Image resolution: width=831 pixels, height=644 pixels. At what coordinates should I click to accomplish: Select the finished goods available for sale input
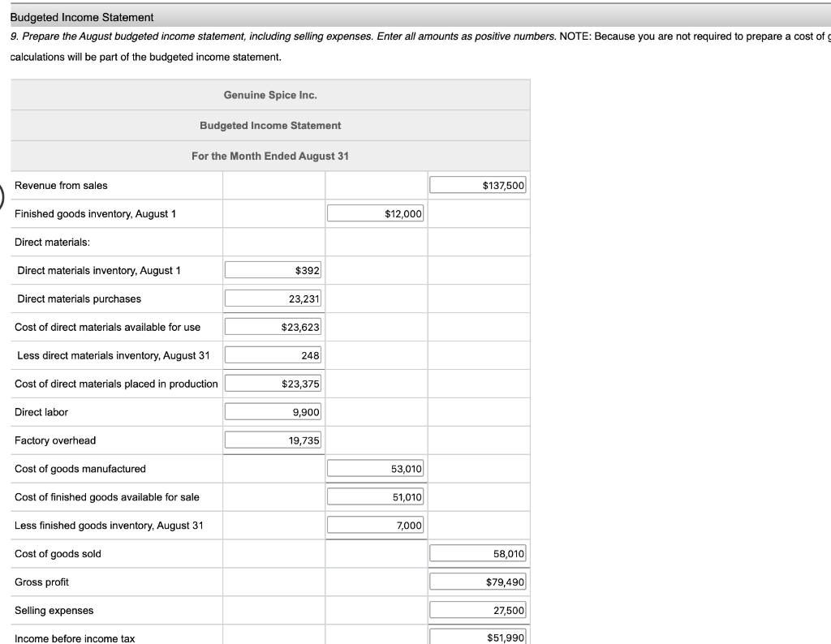pos(376,496)
